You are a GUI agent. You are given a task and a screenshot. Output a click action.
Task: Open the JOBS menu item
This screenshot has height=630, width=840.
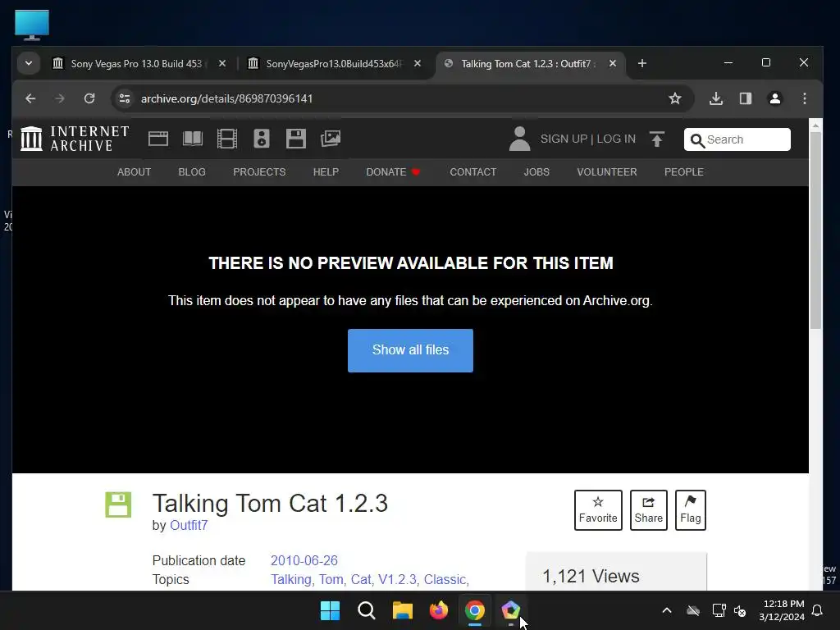(x=536, y=172)
